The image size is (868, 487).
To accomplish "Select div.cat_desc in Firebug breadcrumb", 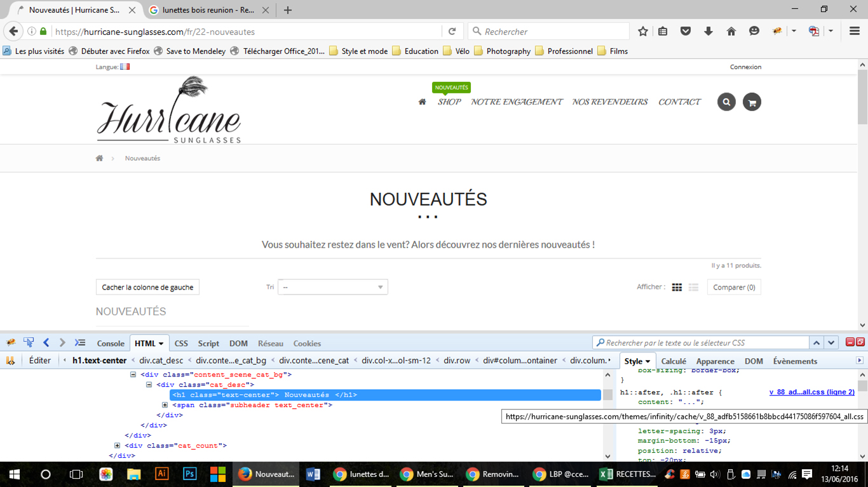I will pos(161,361).
